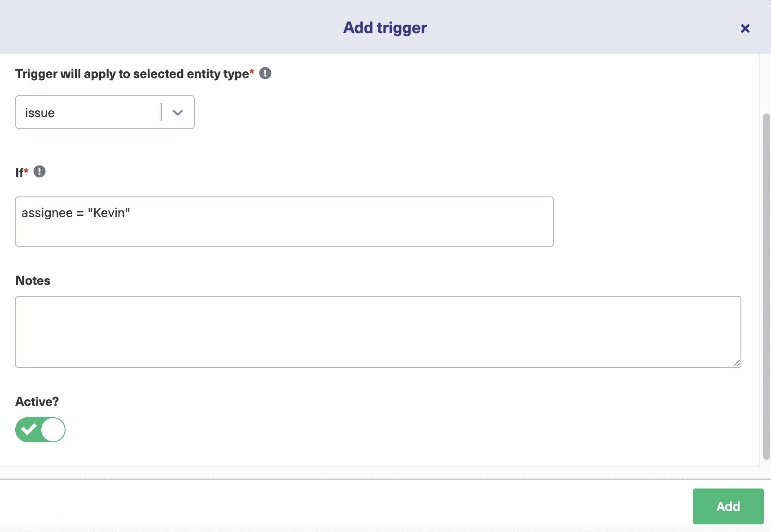Screen dimensions: 771x532
Task: Click inside the If condition field with assignee = "Kevin"
Action: click(x=284, y=221)
